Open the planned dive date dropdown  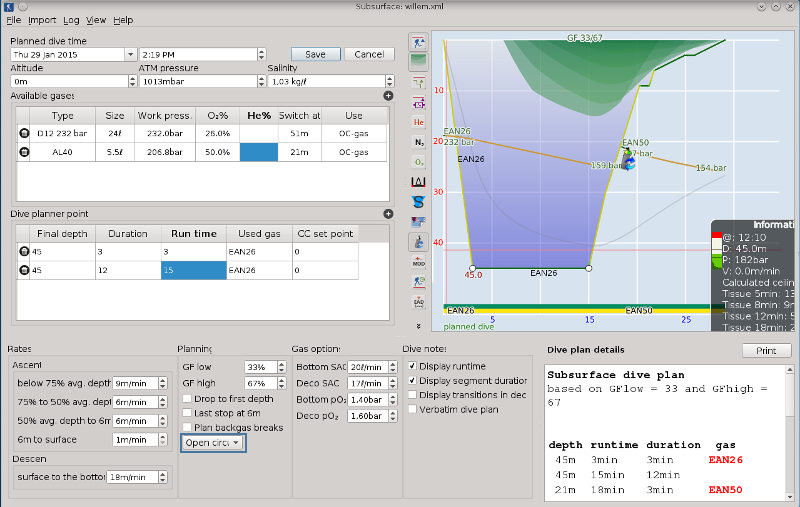(x=130, y=54)
